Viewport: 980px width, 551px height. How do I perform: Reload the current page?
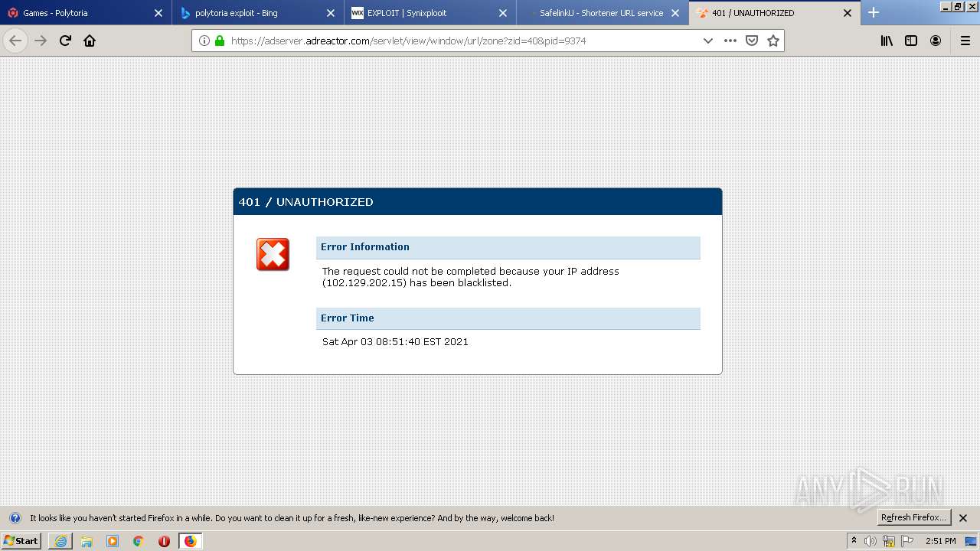(65, 41)
